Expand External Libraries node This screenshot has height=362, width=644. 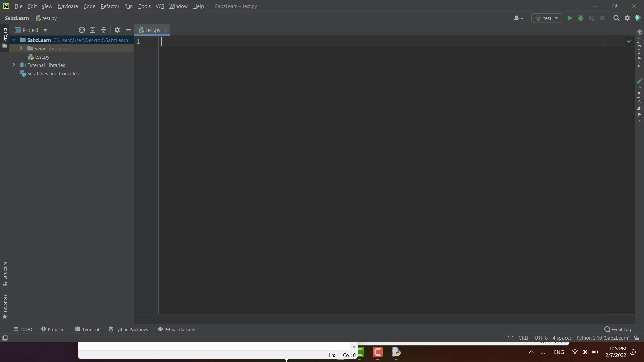click(x=14, y=65)
